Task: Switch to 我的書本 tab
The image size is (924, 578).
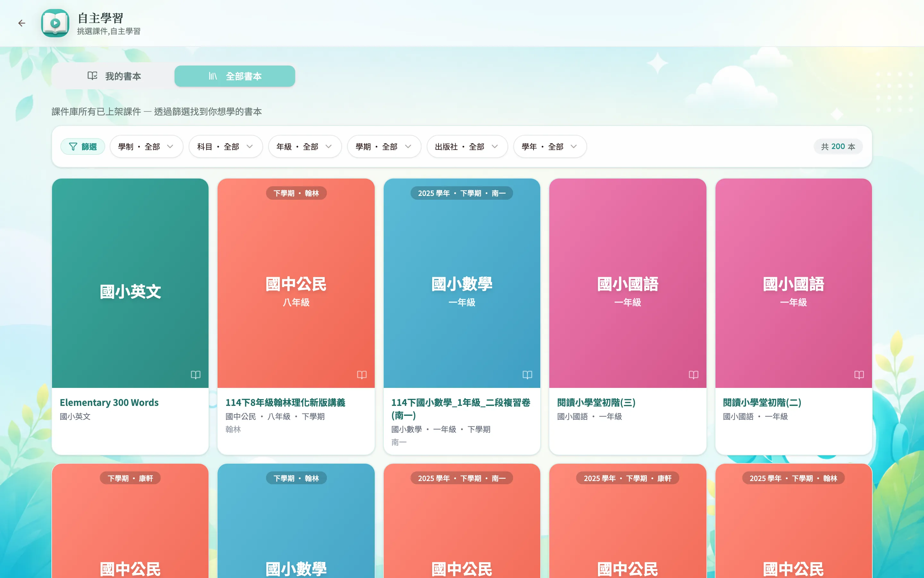Action: tap(114, 76)
